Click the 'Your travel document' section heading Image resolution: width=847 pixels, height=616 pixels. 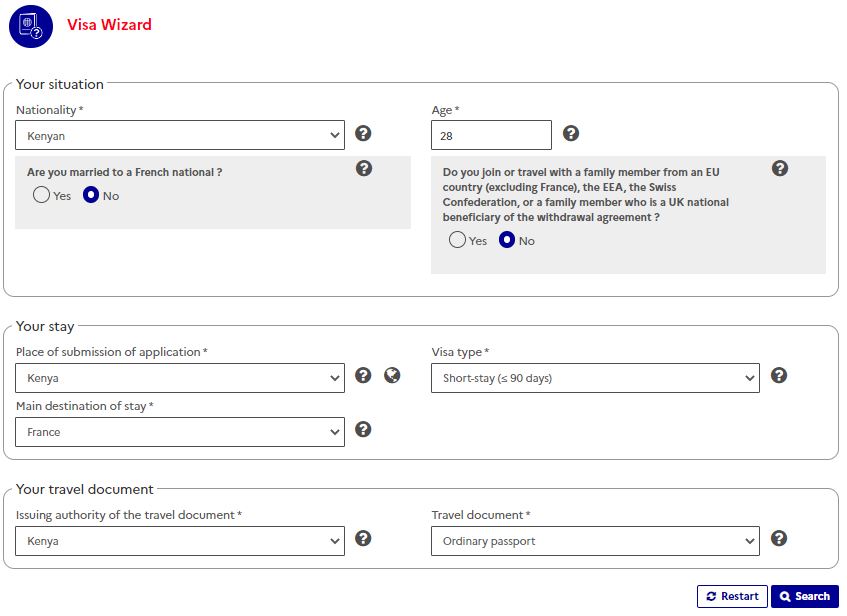click(x=85, y=489)
